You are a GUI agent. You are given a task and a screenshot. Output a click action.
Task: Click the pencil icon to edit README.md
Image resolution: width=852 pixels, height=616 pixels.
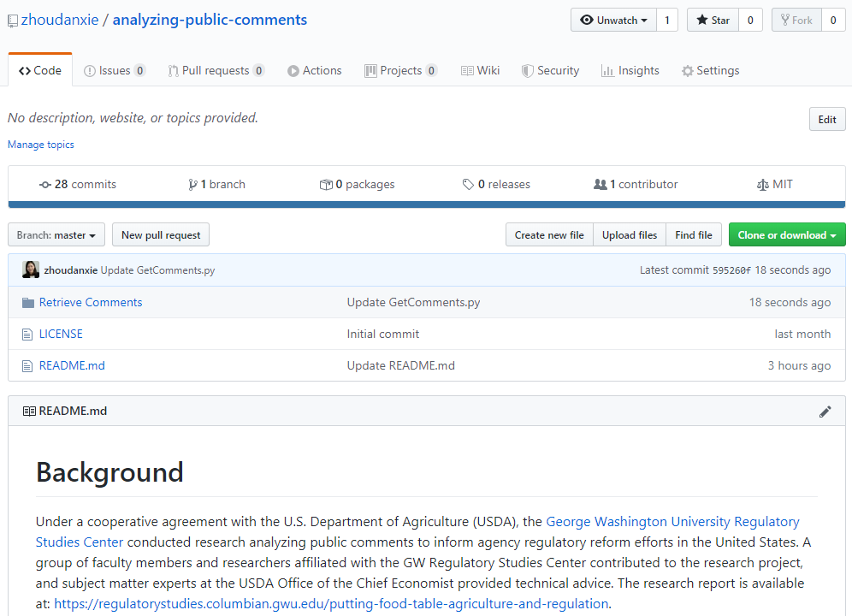(x=825, y=412)
